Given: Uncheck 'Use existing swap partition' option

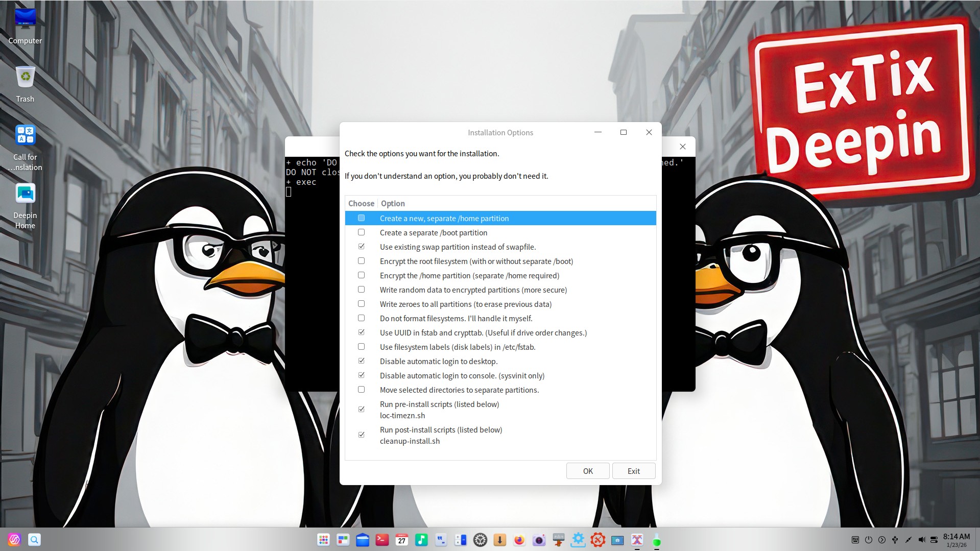Looking at the screenshot, I should point(362,247).
